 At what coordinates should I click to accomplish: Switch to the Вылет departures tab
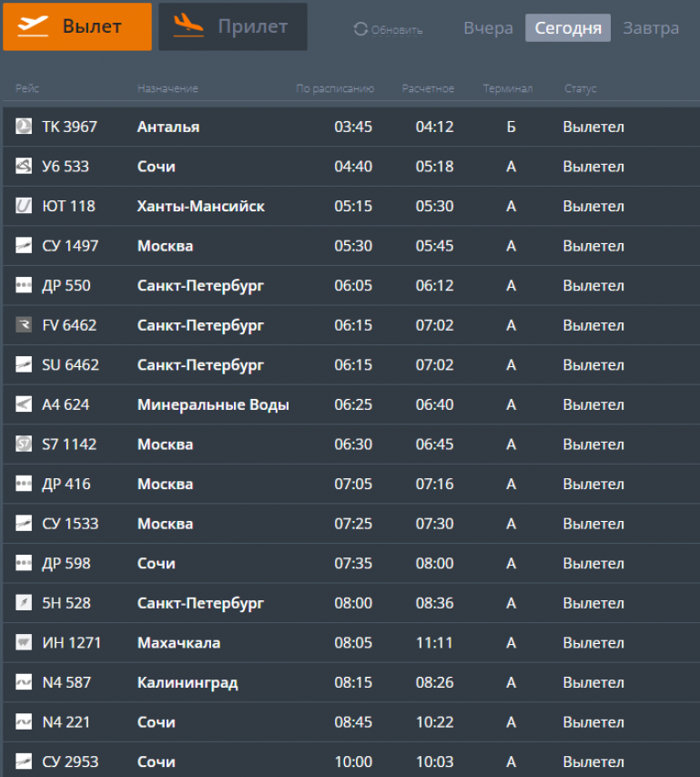pyautogui.click(x=77, y=26)
